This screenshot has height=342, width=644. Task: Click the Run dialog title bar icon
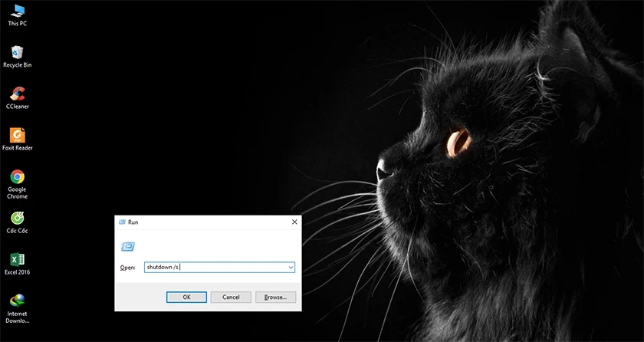point(122,222)
